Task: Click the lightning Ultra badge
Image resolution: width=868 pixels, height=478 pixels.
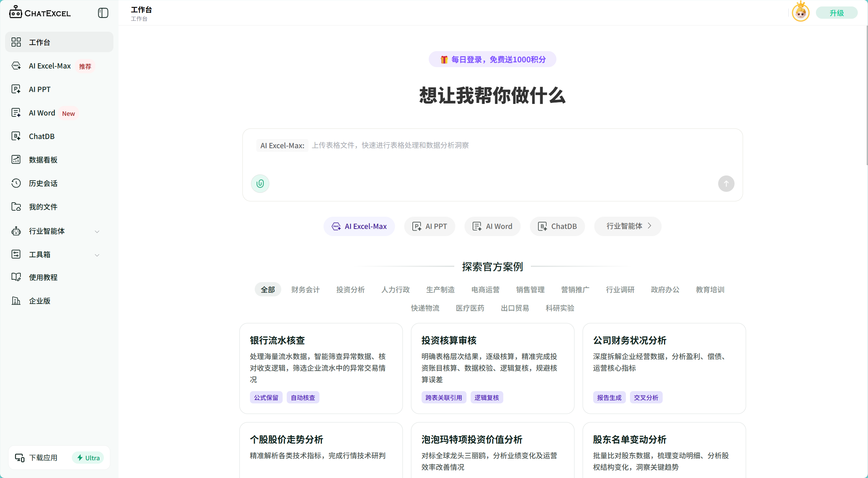Action: [88, 458]
